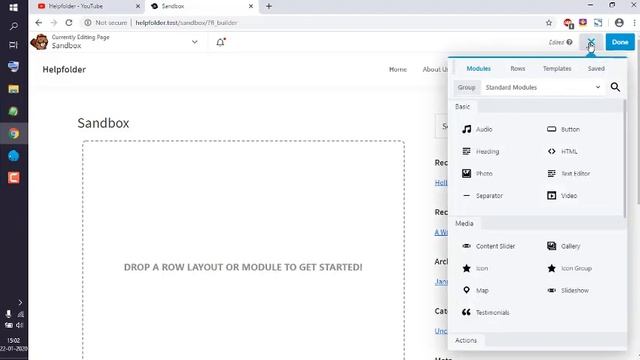Switch to the Saved tab
The image size is (640, 360).
click(x=596, y=69)
